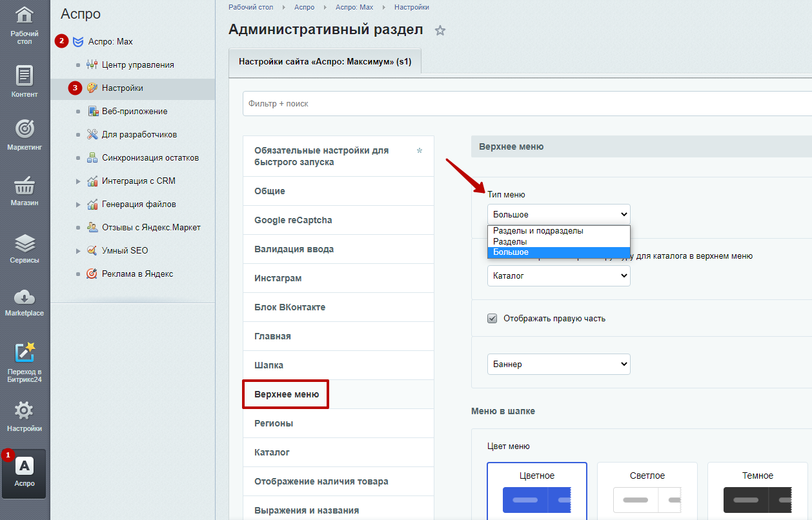Screen dimensions: 812x520
Task: Toggle Отображать правую часть checkbox
Action: (492, 318)
